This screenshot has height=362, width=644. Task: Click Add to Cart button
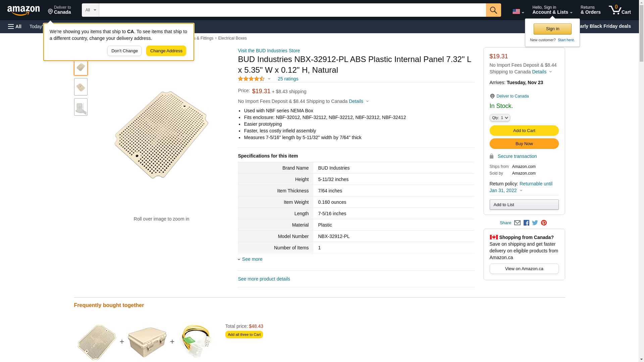524,130
